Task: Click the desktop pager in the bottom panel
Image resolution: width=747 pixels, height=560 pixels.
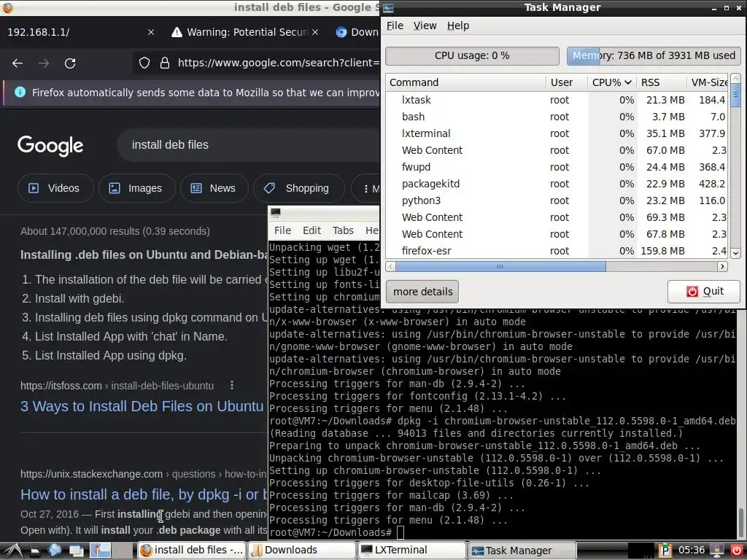Action: point(112,551)
